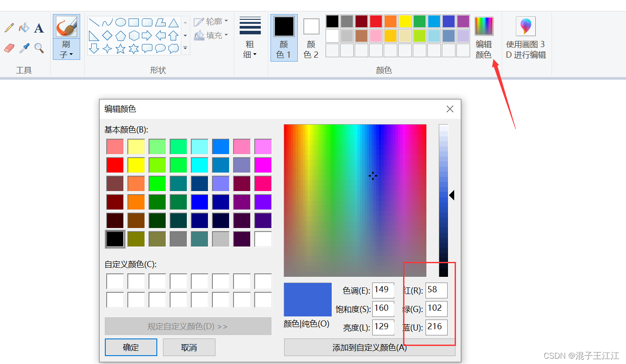The image size is (626, 364).
Task: Click Cancel (取消) button
Action: coord(189,347)
